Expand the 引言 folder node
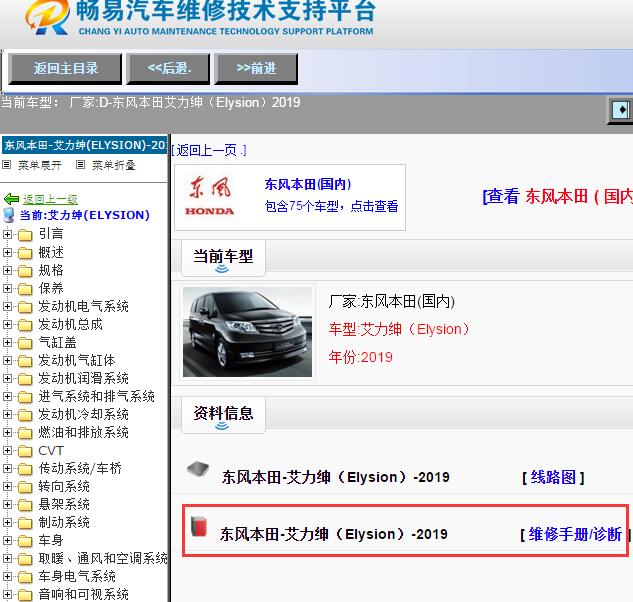 (7, 234)
